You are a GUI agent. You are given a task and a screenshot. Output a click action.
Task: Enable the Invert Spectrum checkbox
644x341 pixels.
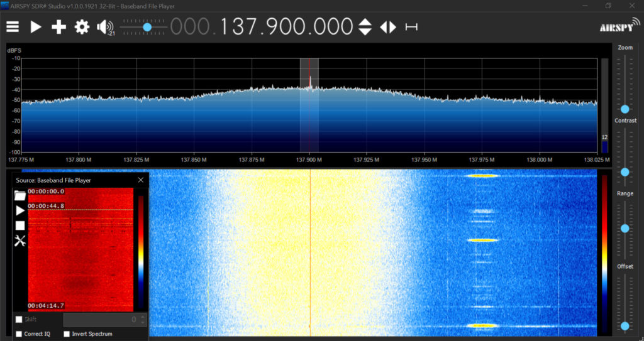tap(67, 333)
